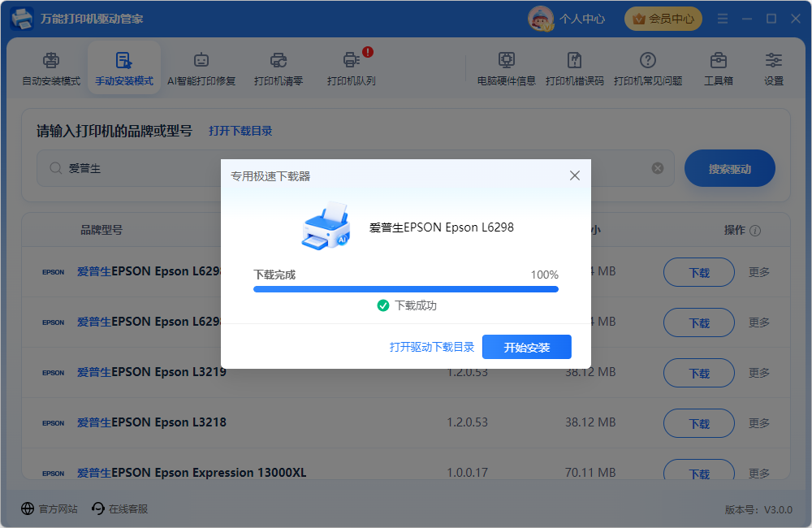Open 打印机常见问题 help

click(x=647, y=68)
